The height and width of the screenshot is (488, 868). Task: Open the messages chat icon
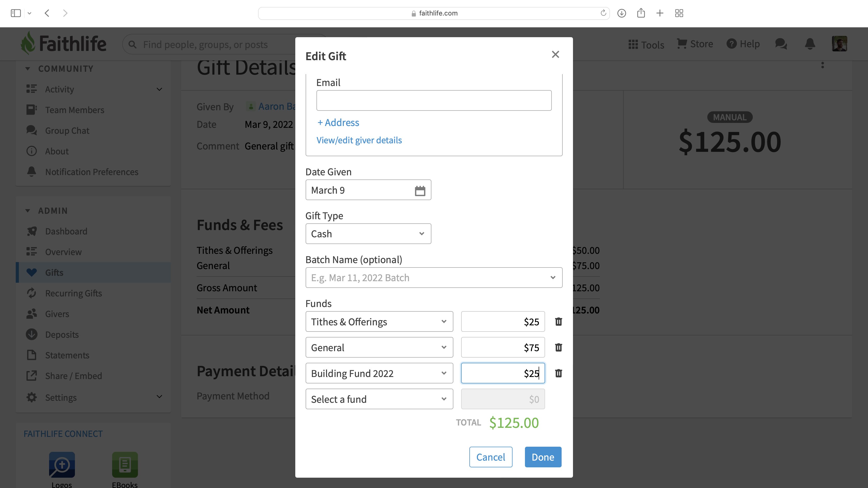point(781,44)
